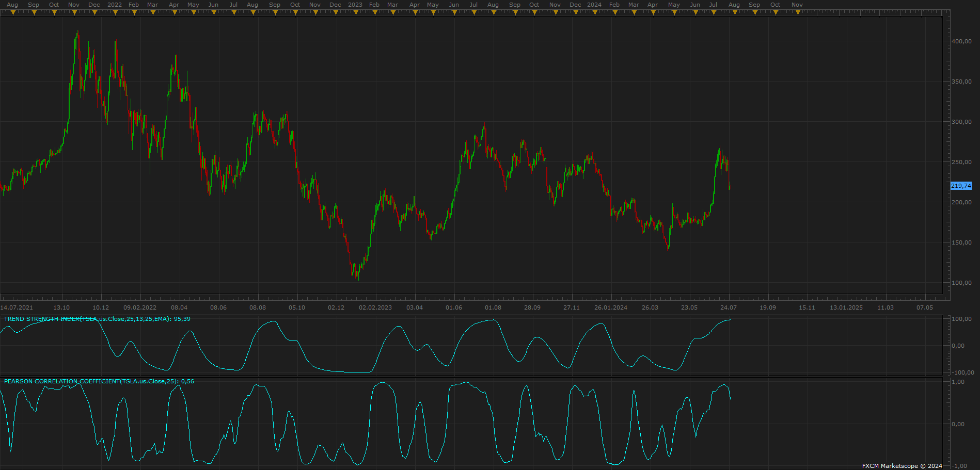980x470 pixels.
Task: Click the 02.02.2023 date on time axis
Action: (x=375, y=307)
